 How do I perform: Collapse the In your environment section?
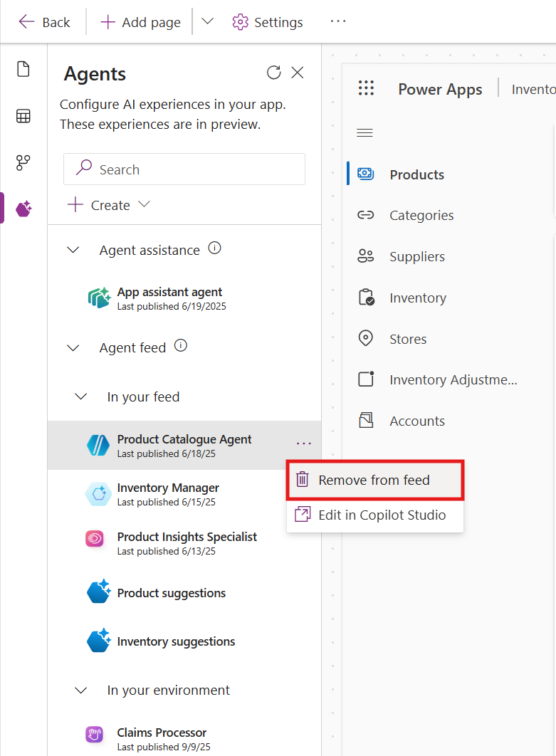pos(80,690)
